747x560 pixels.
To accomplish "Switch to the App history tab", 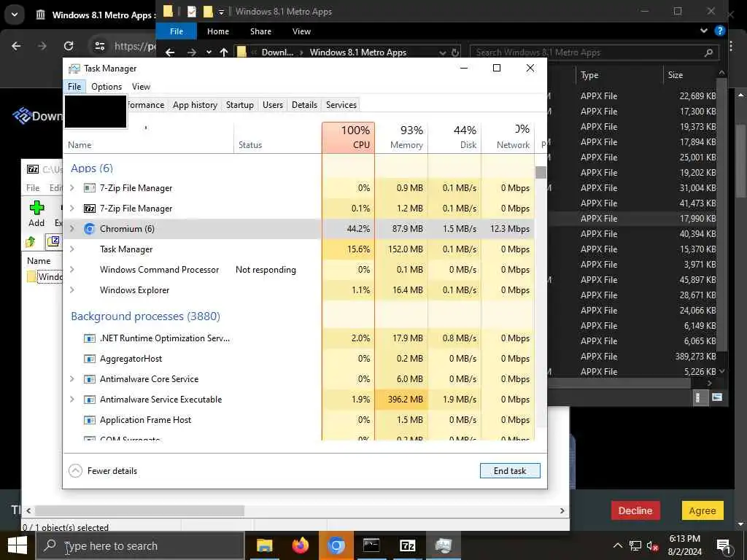I will point(195,105).
